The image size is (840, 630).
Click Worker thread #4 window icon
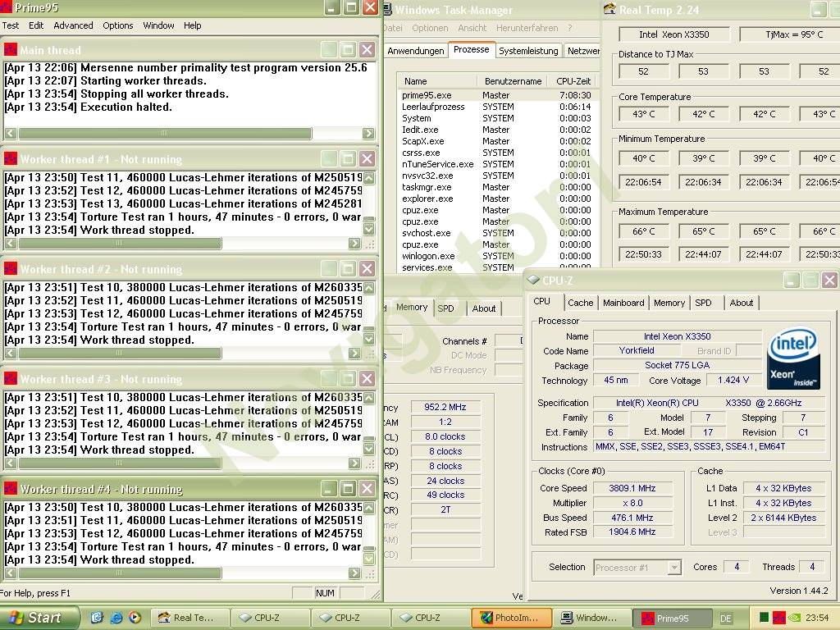tap(10, 489)
